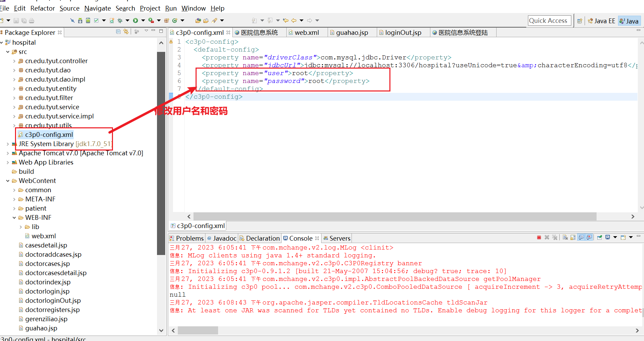
Task: Select casesdetail.jsp file
Action: [x=46, y=245]
